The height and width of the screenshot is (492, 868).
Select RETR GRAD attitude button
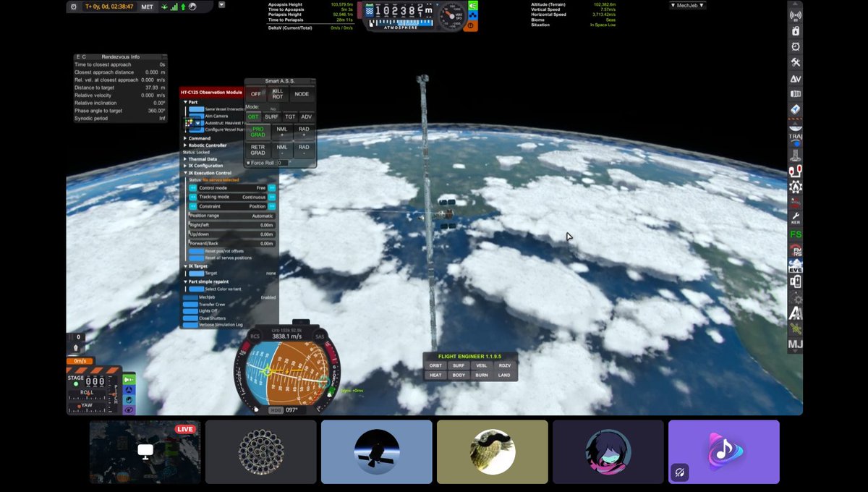tap(258, 150)
